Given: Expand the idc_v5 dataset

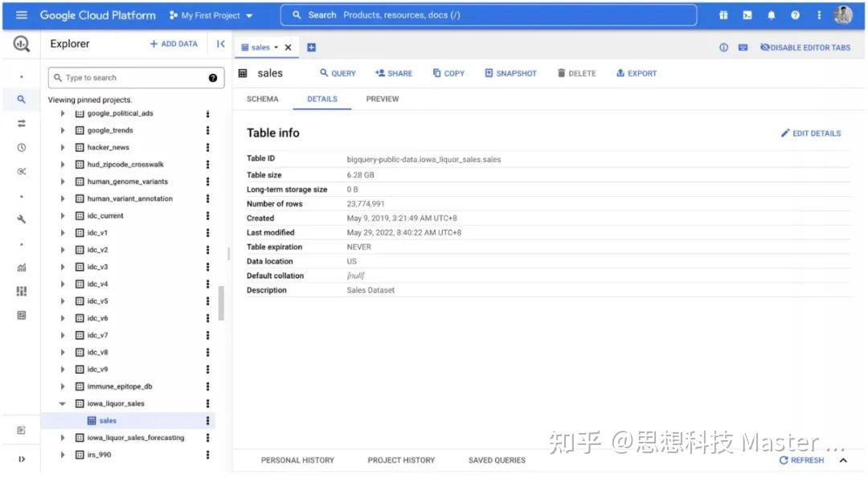Looking at the screenshot, I should point(63,301).
